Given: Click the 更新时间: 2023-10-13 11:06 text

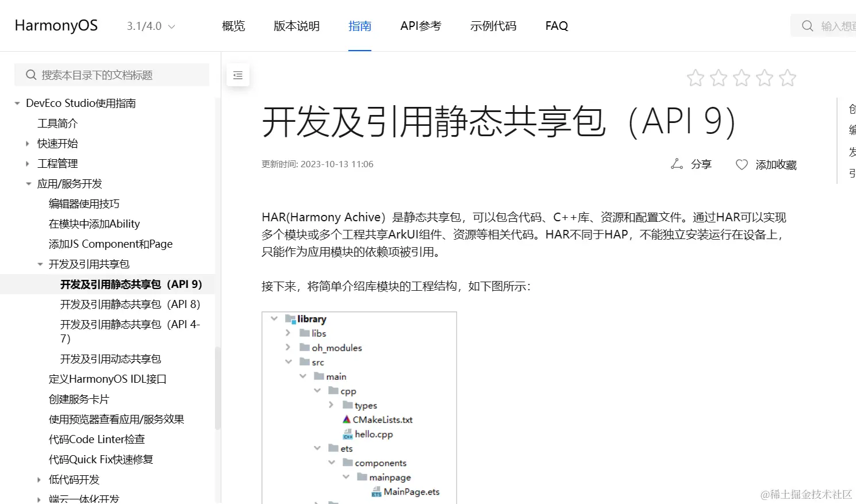Looking at the screenshot, I should [x=317, y=164].
